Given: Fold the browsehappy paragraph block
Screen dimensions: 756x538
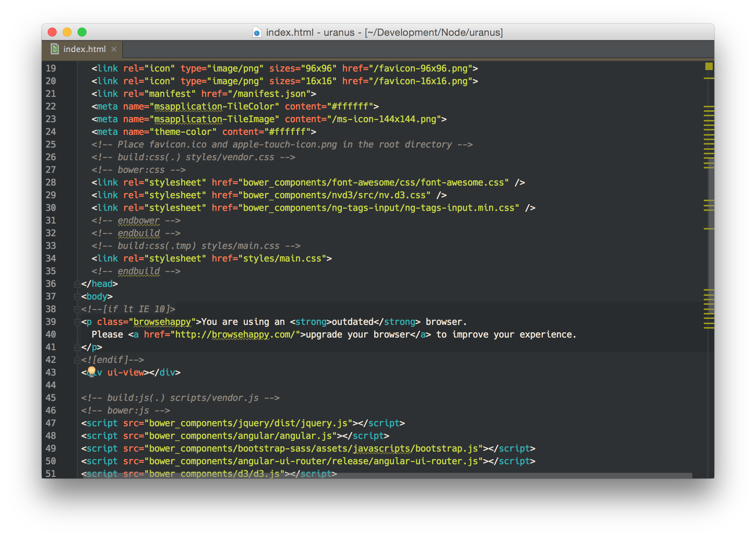Looking at the screenshot, I should [x=77, y=322].
